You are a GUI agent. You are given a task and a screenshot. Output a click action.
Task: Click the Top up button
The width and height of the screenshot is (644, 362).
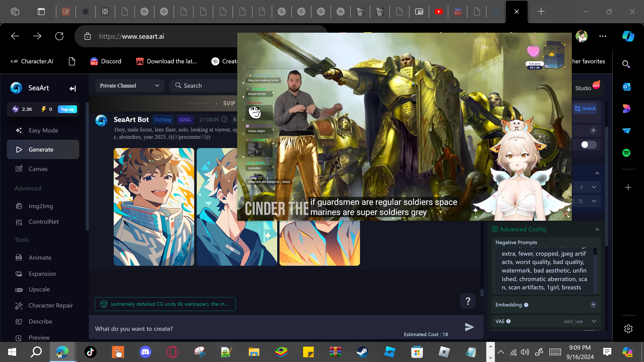click(67, 109)
